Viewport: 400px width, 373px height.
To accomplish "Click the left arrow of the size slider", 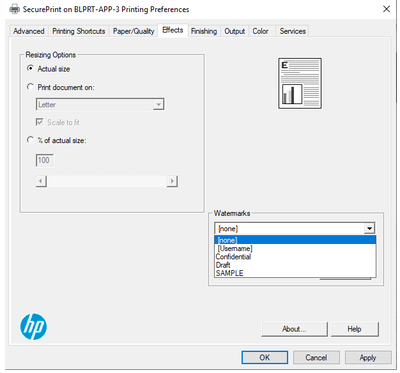I will pyautogui.click(x=41, y=181).
